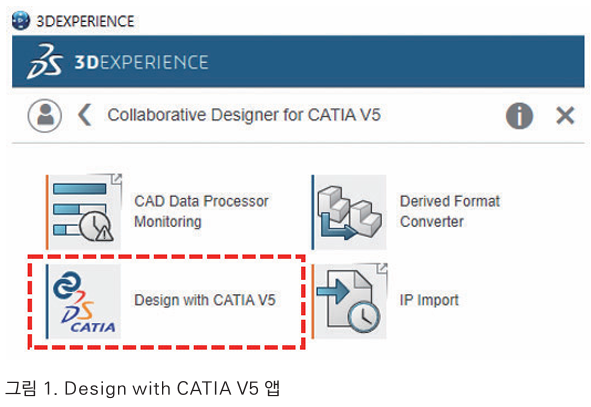
Task: Click the clock badge on the IP Import icon
Action: point(364,317)
